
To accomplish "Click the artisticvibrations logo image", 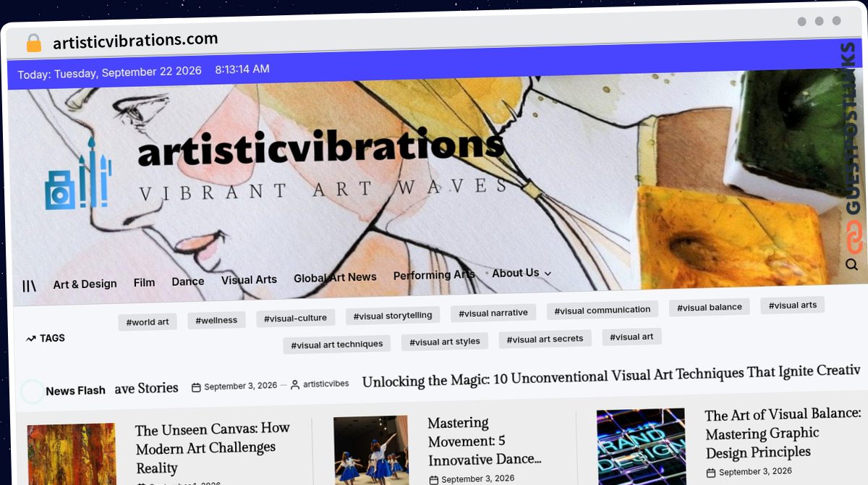I will coord(78,173).
